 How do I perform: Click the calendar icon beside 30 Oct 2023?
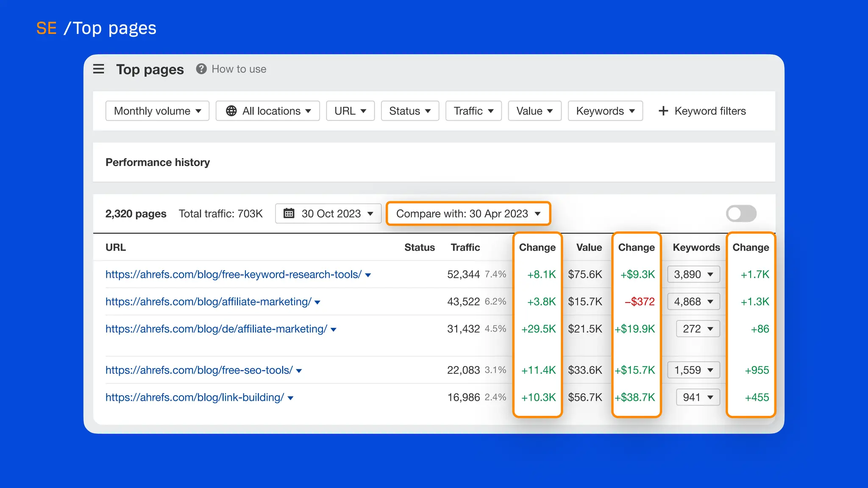(289, 213)
